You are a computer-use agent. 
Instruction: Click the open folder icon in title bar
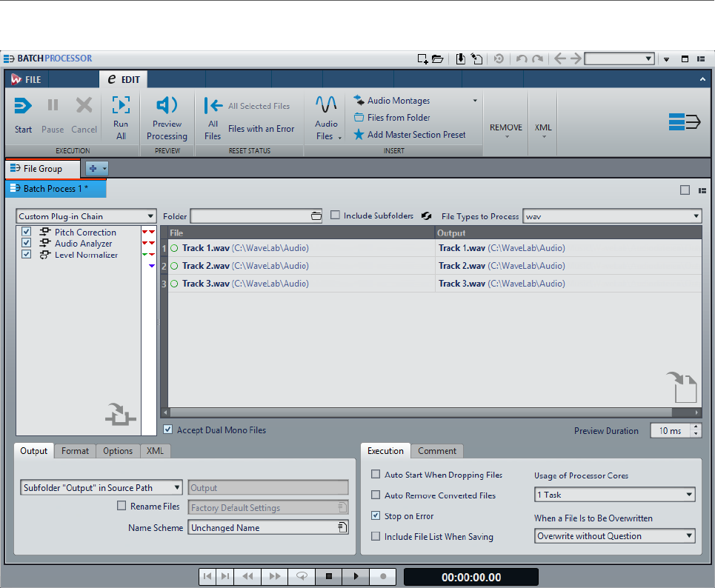pyautogui.click(x=437, y=59)
